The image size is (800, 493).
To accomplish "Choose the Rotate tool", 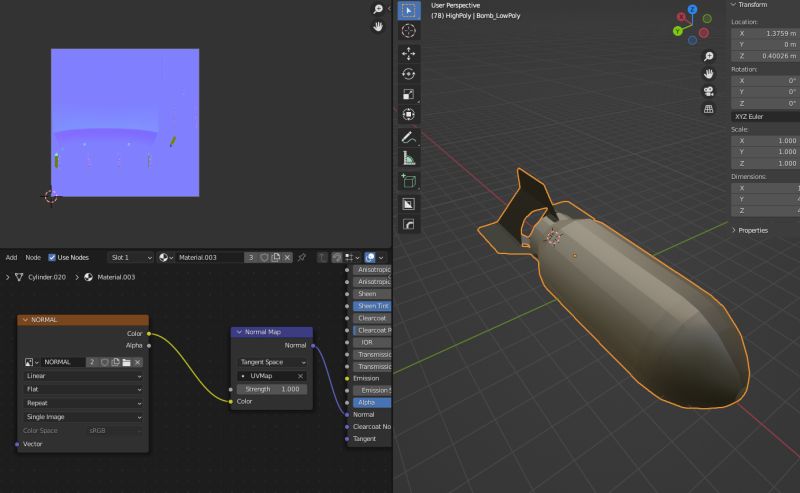I will (409, 74).
